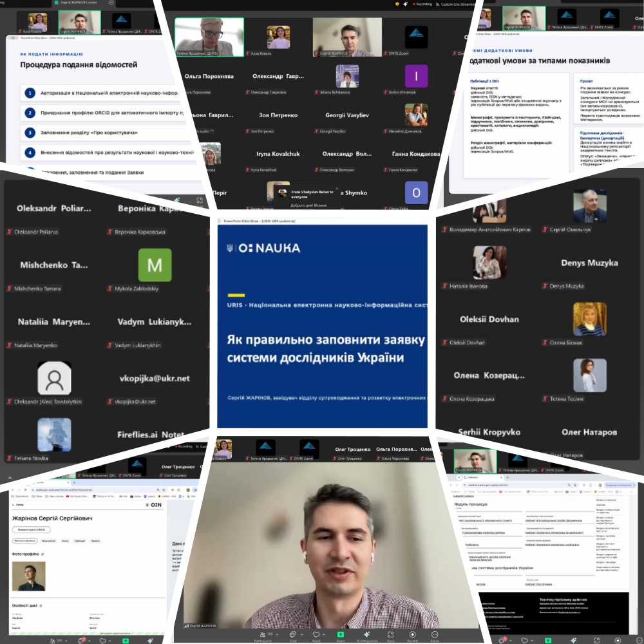Open the AI Companion sparkle icon
This screenshot has height=644, width=644.
pyautogui.click(x=367, y=634)
